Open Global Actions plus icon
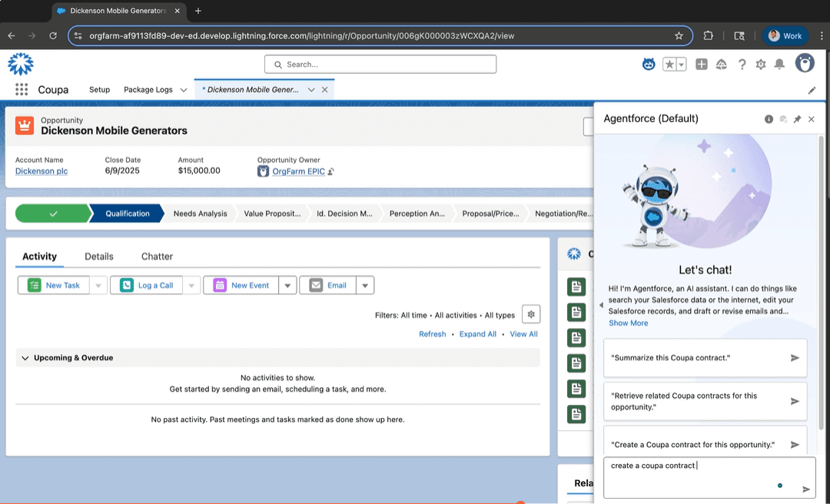 (702, 65)
